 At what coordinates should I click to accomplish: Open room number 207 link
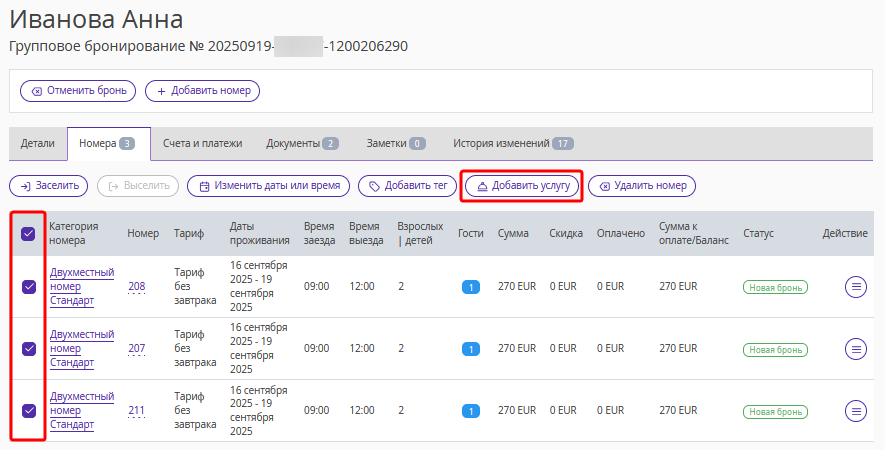click(137, 348)
